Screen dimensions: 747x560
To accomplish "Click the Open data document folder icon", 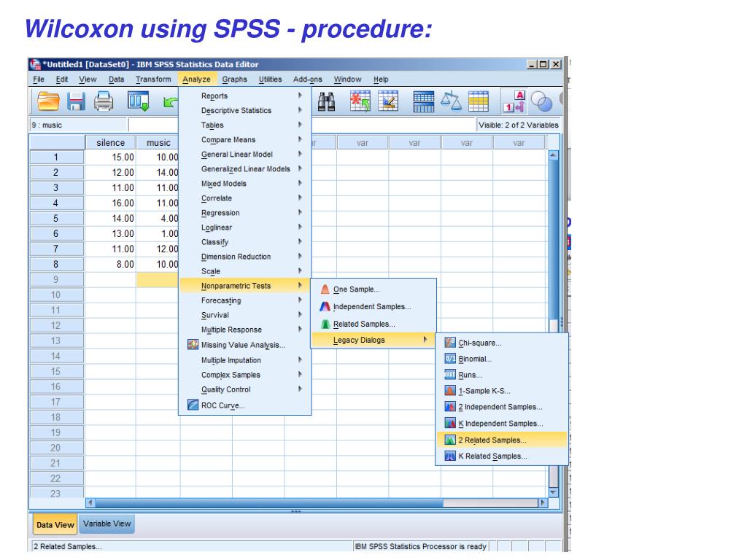I will (48, 101).
